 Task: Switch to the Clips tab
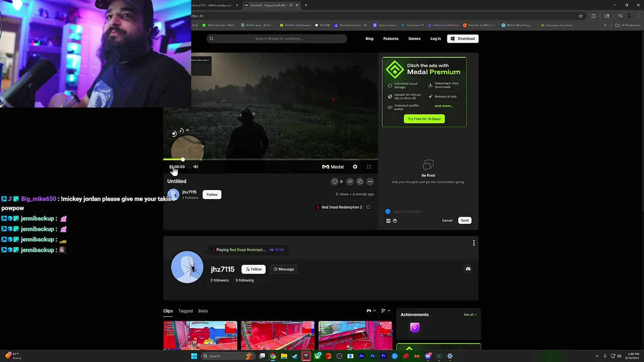(x=168, y=311)
